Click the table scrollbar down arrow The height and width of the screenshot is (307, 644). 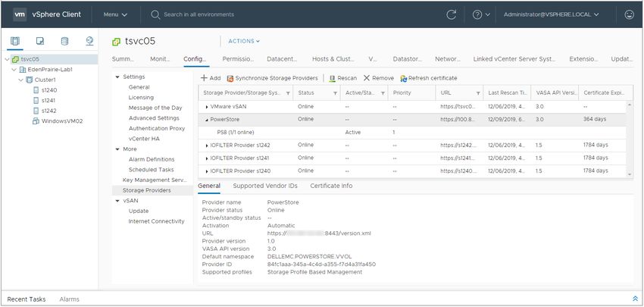[x=630, y=174]
